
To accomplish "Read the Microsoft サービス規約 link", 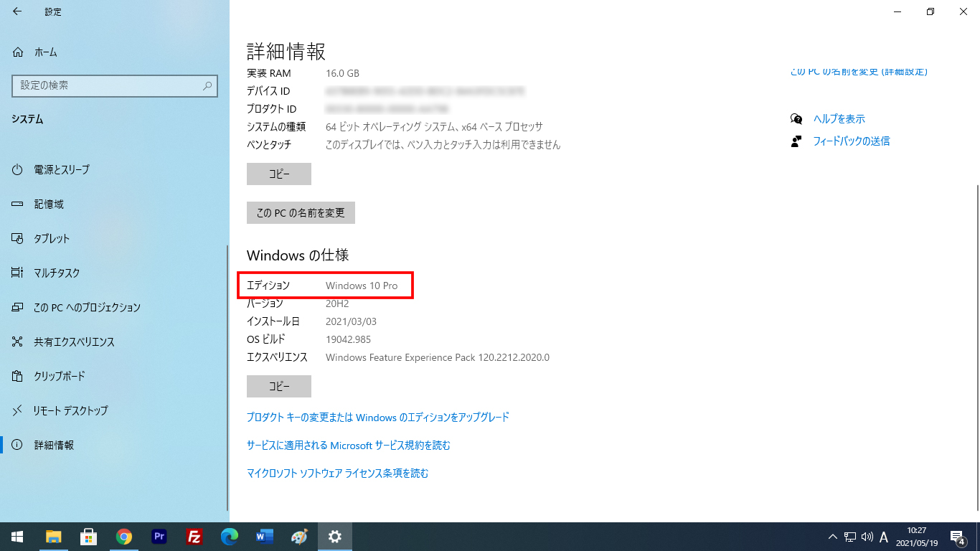I will (349, 446).
